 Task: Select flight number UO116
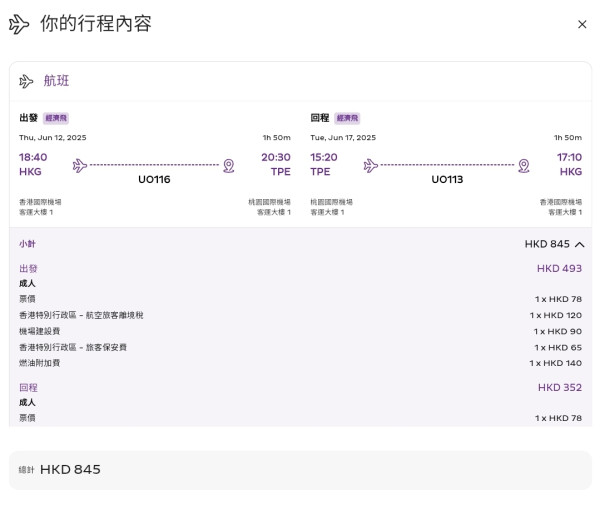tap(154, 179)
